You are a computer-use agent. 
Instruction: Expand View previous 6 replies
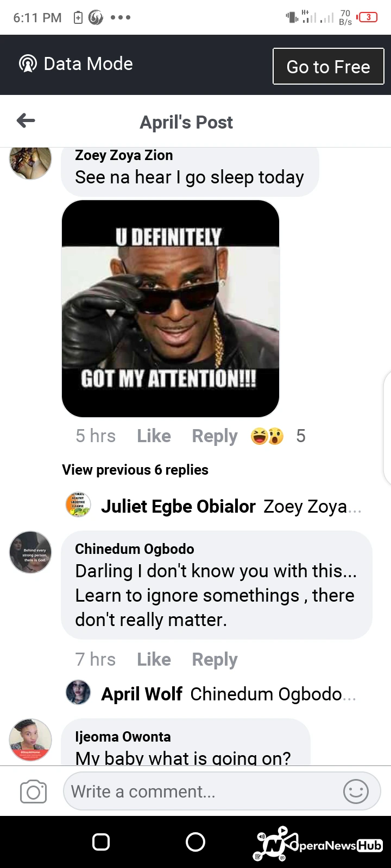[x=135, y=470]
